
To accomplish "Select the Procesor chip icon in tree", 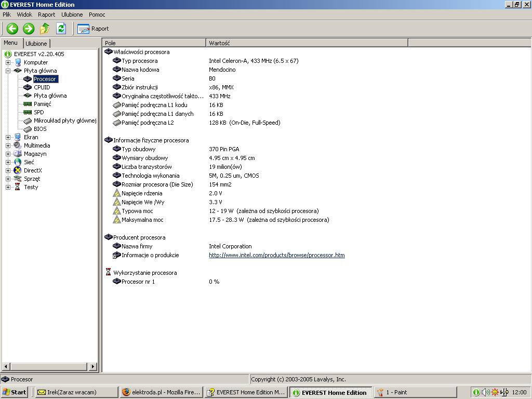I will click(x=28, y=79).
